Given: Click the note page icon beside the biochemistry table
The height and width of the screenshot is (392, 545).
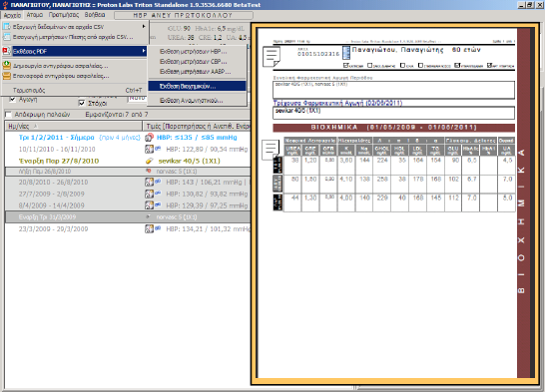Looking at the screenshot, I should (x=271, y=150).
